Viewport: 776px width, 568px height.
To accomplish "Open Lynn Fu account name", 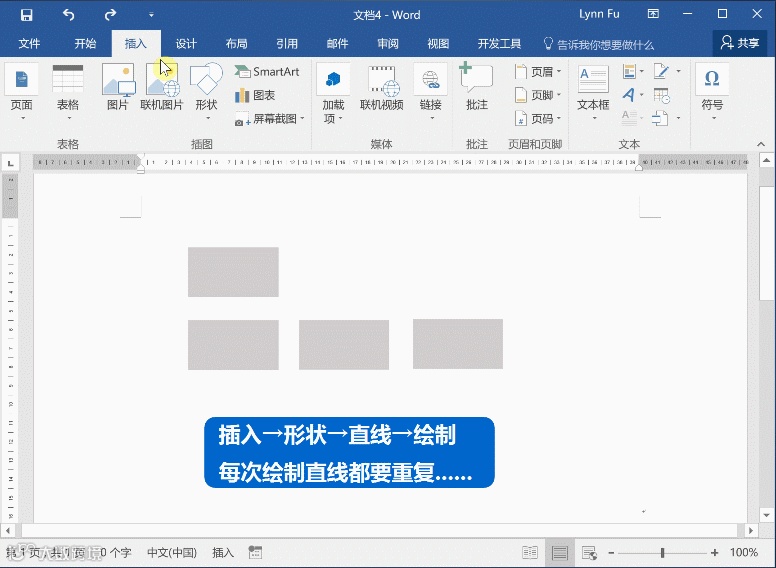I will [599, 14].
